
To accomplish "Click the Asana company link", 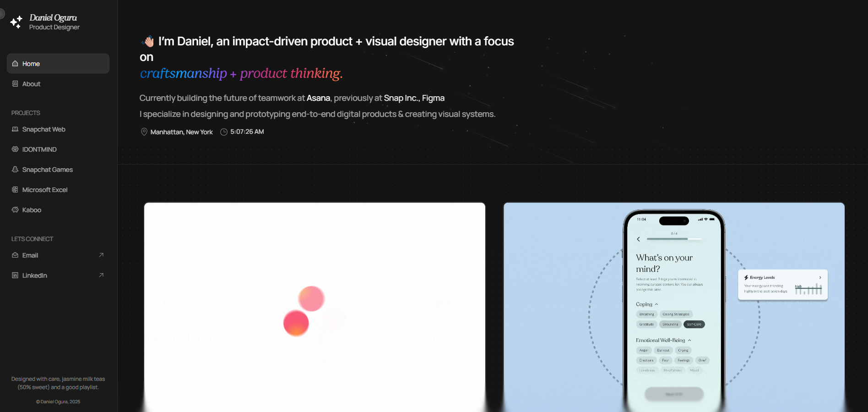I will tap(318, 98).
